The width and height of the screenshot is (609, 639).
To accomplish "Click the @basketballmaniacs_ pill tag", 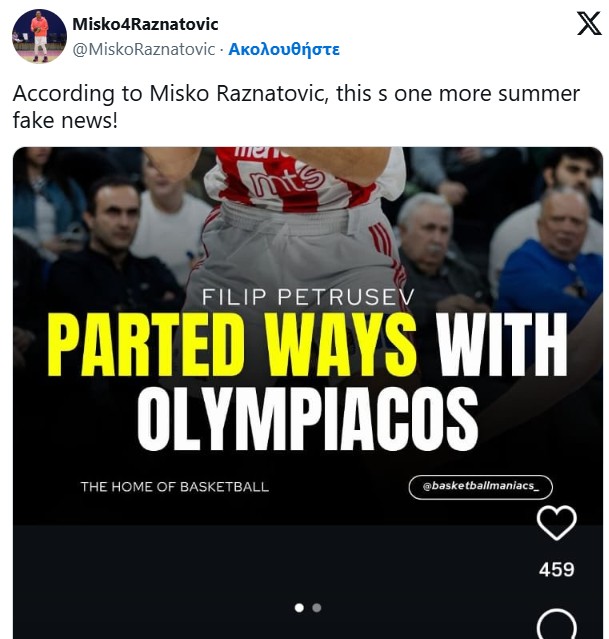I will 481,487.
